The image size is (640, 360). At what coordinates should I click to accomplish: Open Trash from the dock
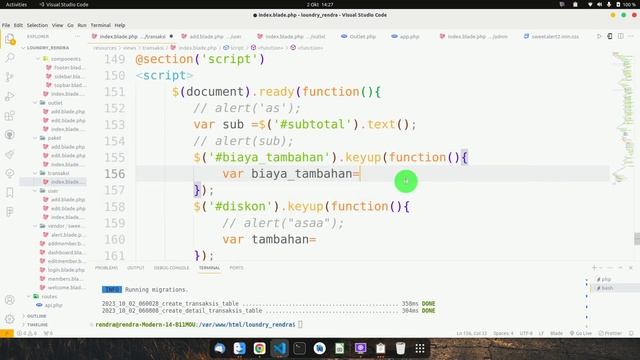(x=400, y=348)
